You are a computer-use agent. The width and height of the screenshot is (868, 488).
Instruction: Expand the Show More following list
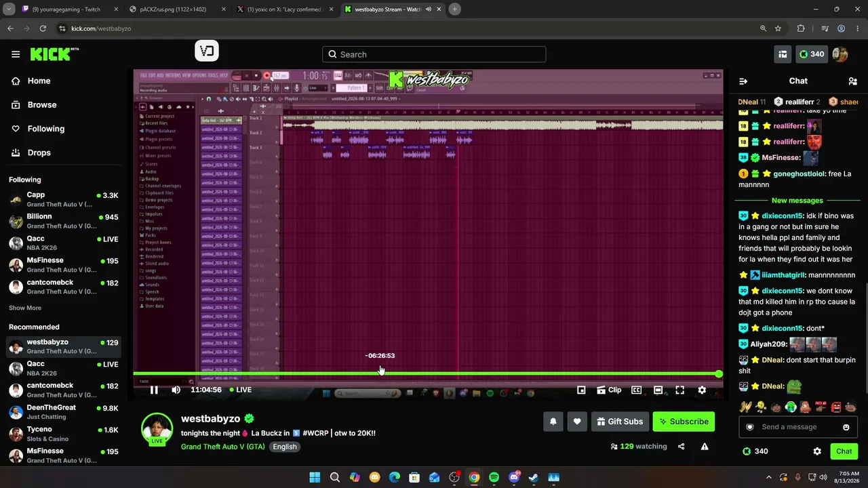pos(25,308)
